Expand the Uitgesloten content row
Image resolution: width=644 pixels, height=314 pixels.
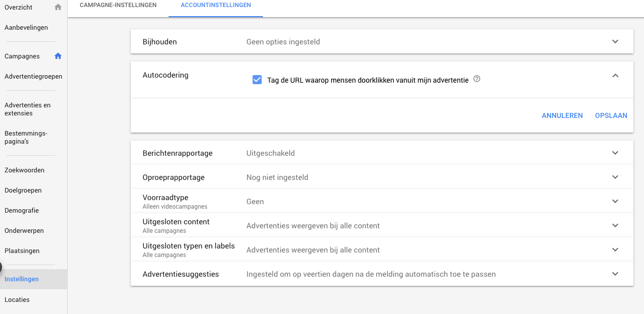pos(615,225)
